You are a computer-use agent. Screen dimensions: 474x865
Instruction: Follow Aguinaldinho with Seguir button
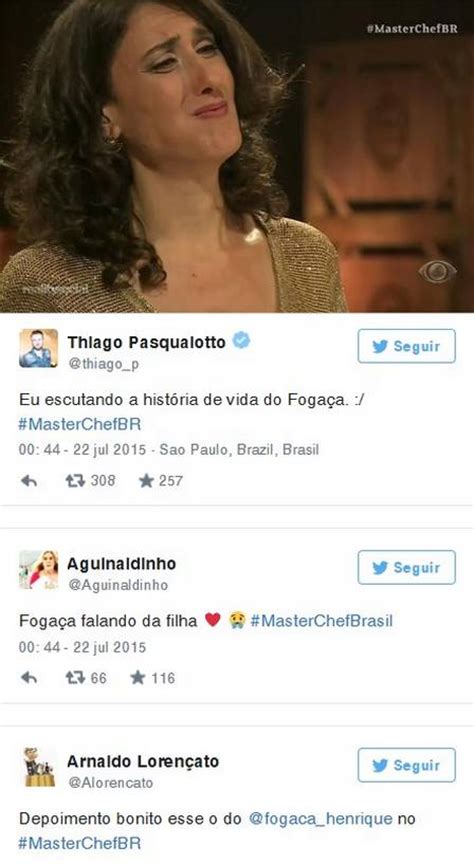point(407,567)
